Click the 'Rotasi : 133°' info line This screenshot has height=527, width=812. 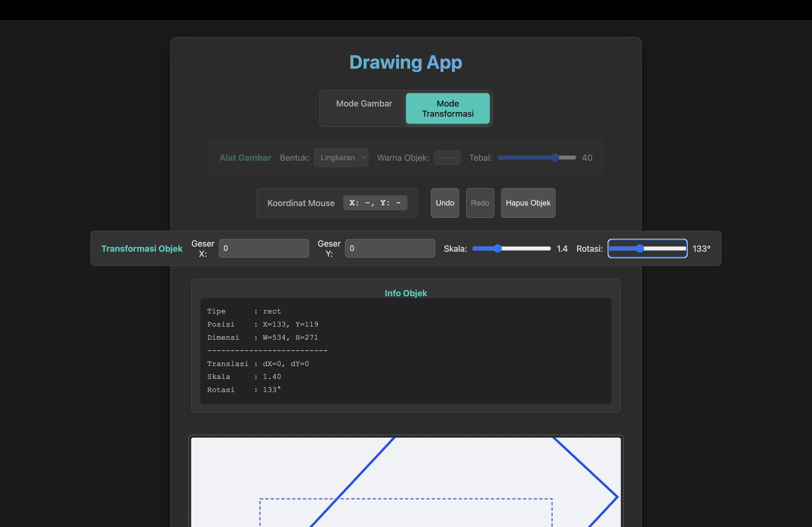click(244, 390)
